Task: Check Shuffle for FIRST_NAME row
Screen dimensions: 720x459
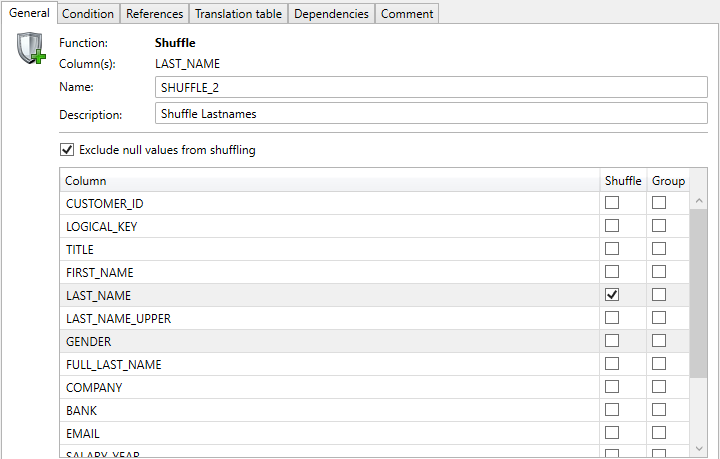Action: tap(612, 272)
